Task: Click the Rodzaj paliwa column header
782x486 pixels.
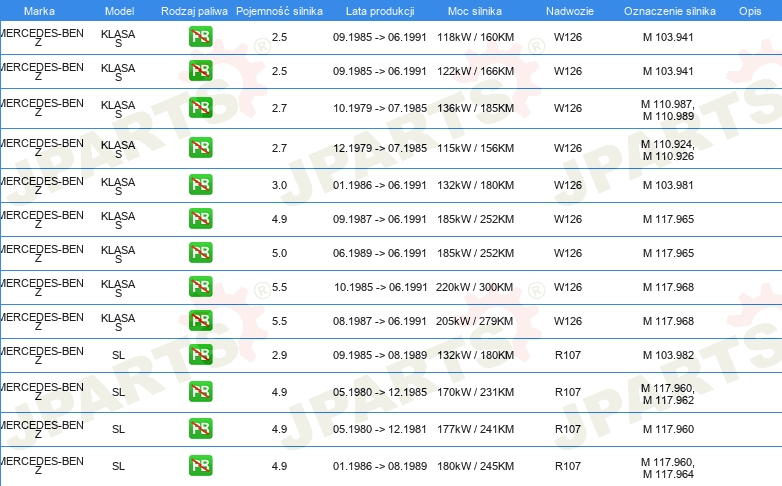Action: [194, 11]
